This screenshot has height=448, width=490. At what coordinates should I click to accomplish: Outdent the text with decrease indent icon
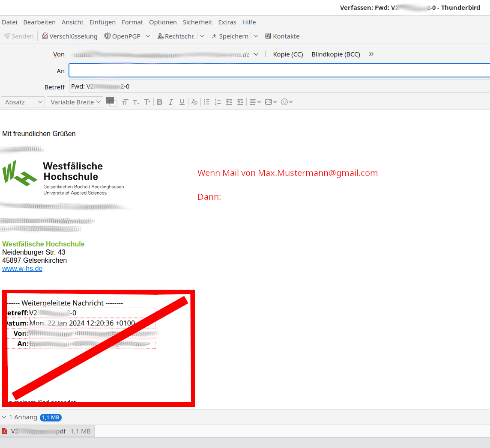point(229,102)
